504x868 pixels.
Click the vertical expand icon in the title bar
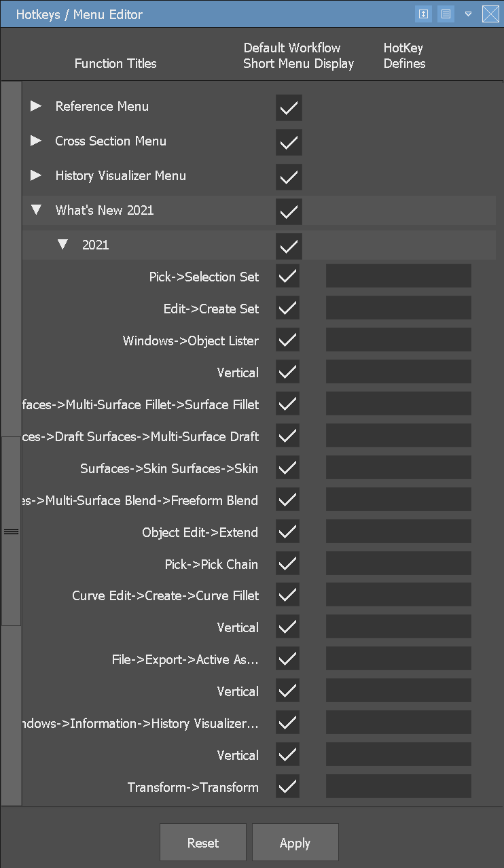[x=423, y=14]
